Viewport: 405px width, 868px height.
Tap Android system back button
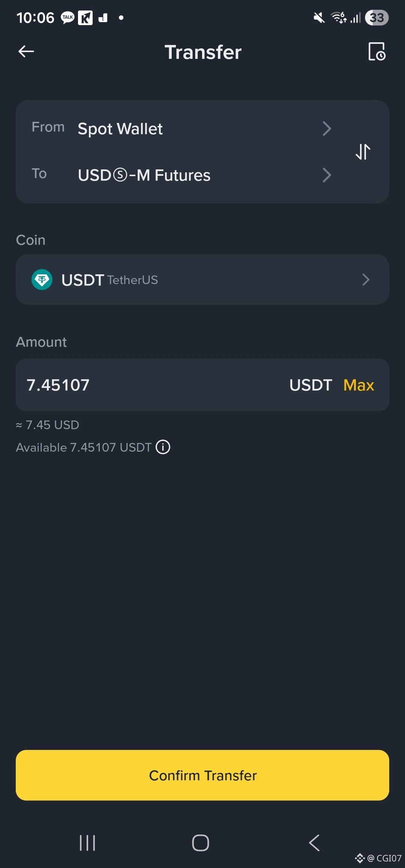point(314,843)
